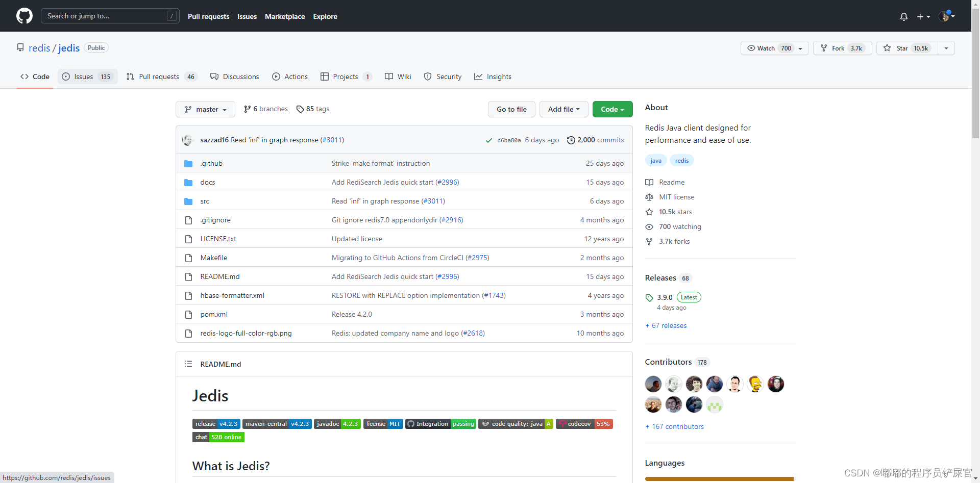This screenshot has height=483, width=980.
Task: Switch to the Projects tab
Action: tap(346, 77)
